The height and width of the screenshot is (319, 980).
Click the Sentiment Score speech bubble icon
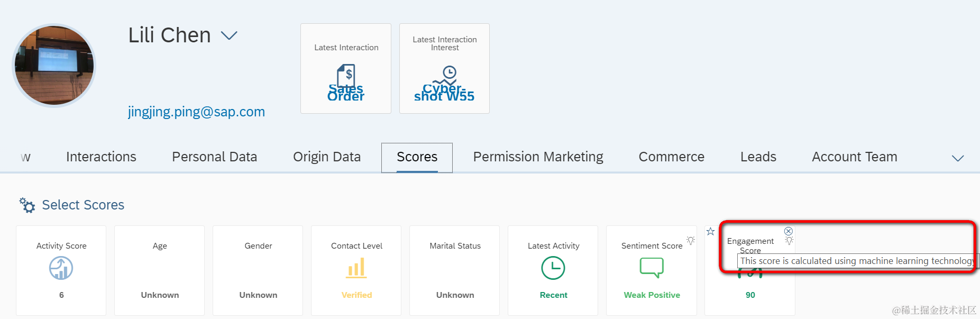tap(652, 268)
